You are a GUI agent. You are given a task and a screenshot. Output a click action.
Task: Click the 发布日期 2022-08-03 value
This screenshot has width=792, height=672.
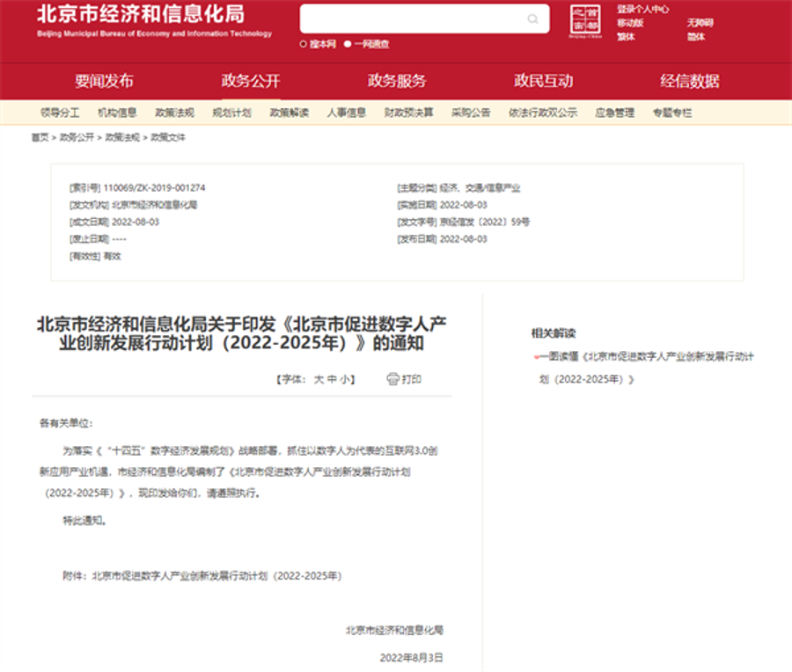(463, 239)
